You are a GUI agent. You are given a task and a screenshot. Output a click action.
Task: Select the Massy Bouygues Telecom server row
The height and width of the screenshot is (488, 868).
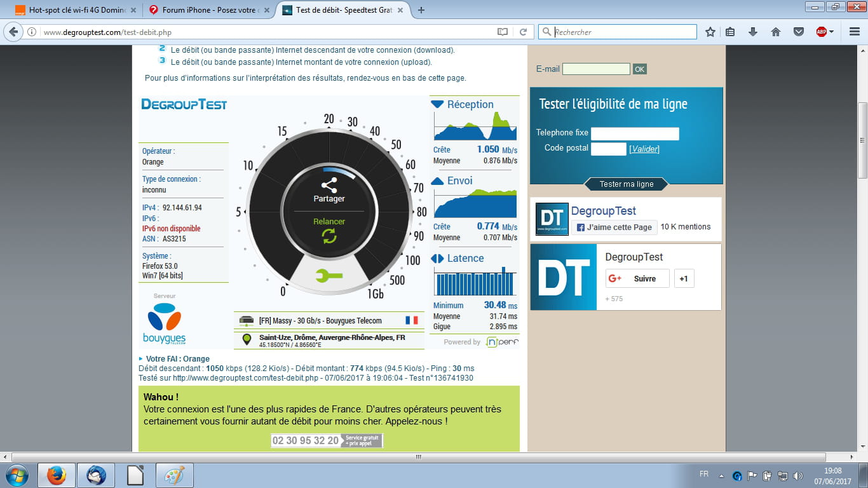(x=329, y=321)
